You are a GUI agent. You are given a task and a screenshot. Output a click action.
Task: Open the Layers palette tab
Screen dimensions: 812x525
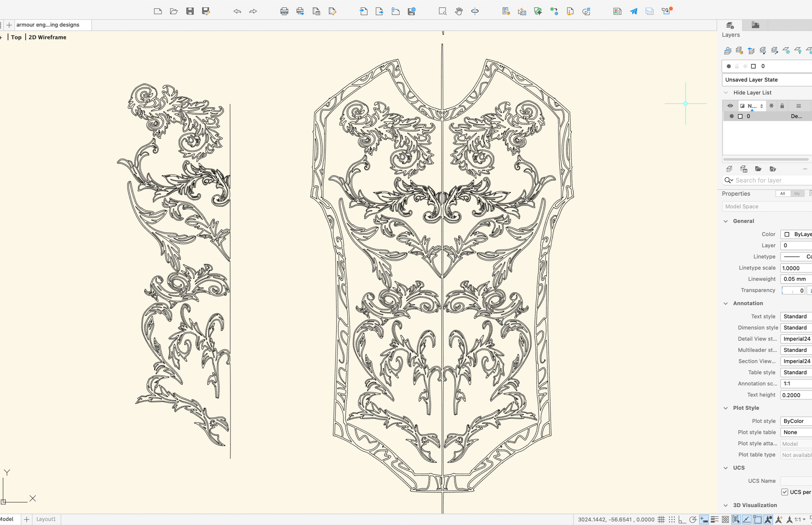[x=730, y=25]
